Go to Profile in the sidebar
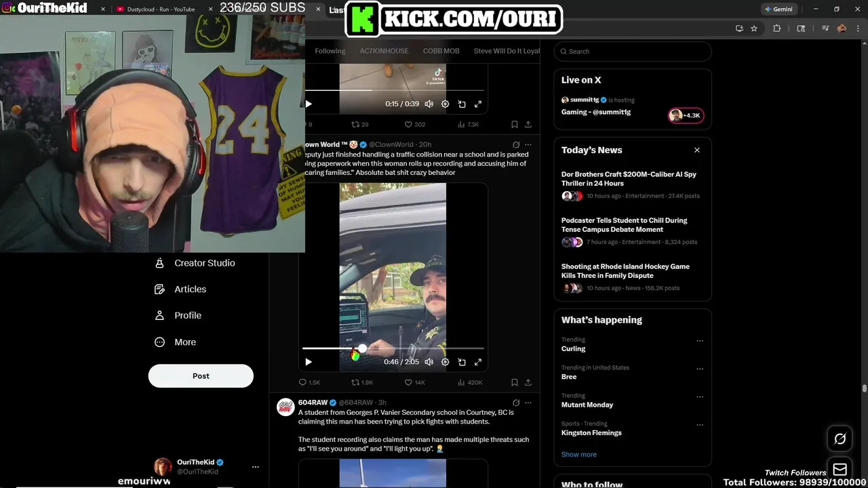This screenshot has height=488, width=868. tap(178, 316)
